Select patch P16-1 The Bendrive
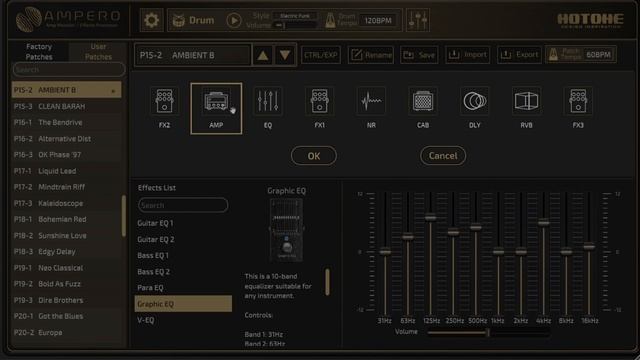 pyautogui.click(x=67, y=122)
